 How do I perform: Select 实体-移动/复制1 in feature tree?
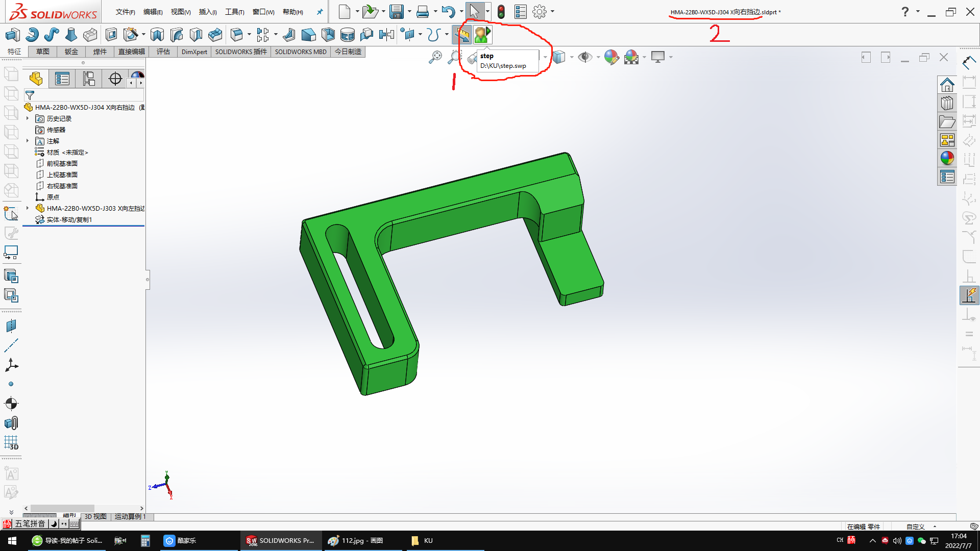coord(69,219)
